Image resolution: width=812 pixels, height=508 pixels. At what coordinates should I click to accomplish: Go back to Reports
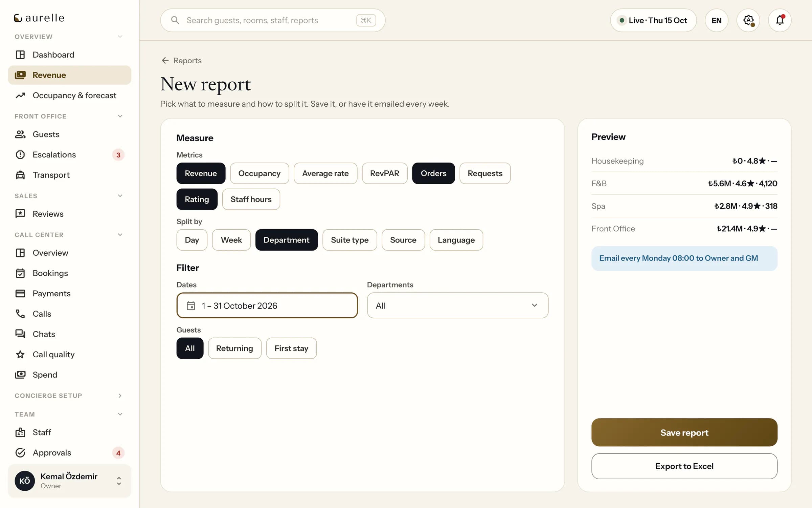click(x=181, y=60)
